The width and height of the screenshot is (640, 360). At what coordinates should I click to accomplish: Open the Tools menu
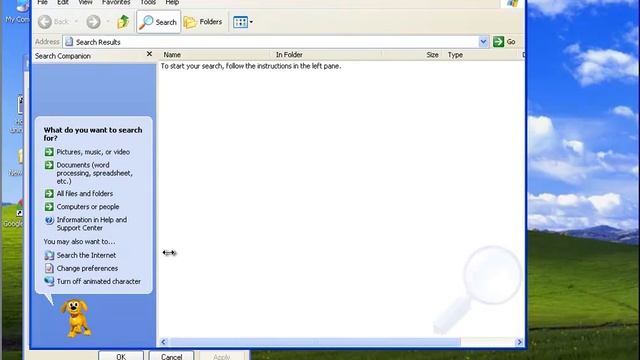click(x=148, y=2)
